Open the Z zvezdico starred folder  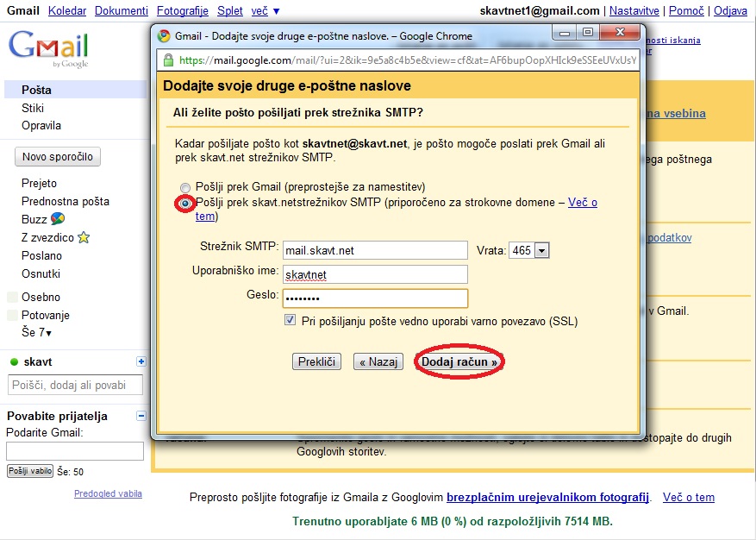tap(47, 237)
